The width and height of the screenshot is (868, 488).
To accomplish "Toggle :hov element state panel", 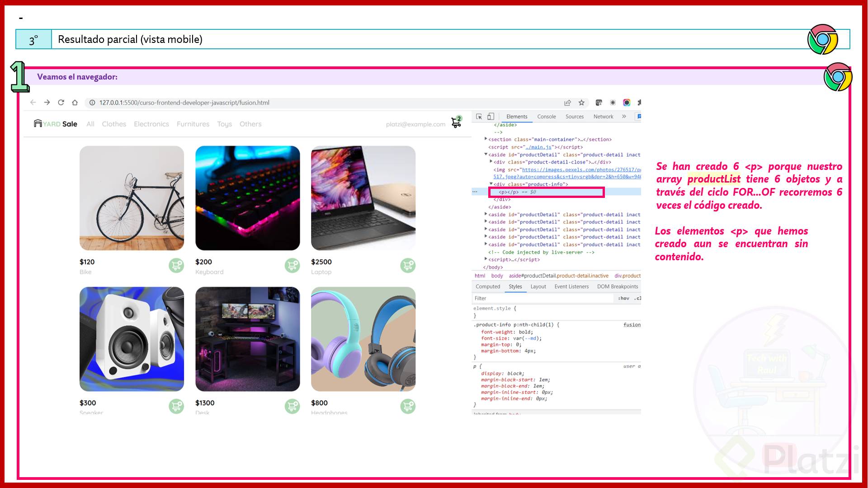I will (x=624, y=298).
